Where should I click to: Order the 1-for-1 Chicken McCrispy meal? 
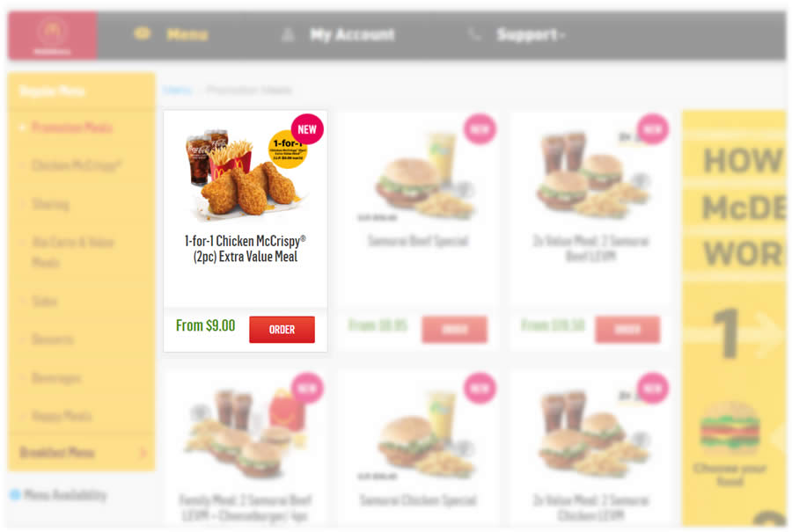(x=282, y=330)
